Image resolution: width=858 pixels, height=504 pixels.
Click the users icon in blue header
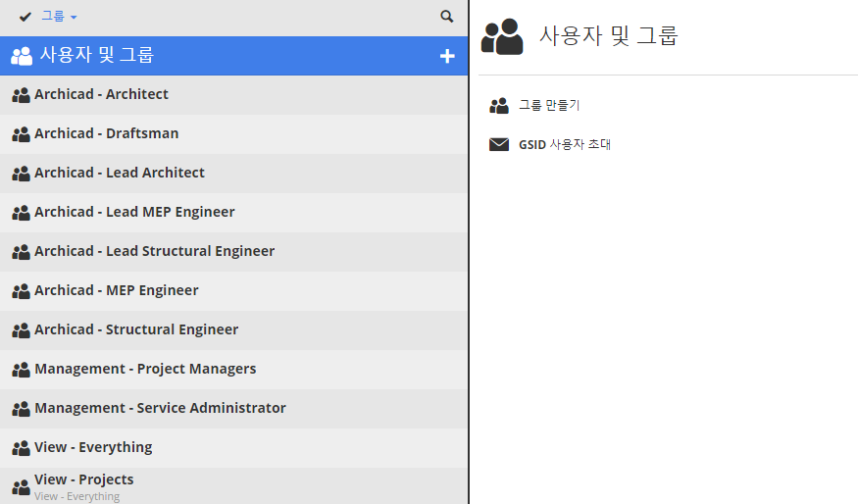[22, 56]
